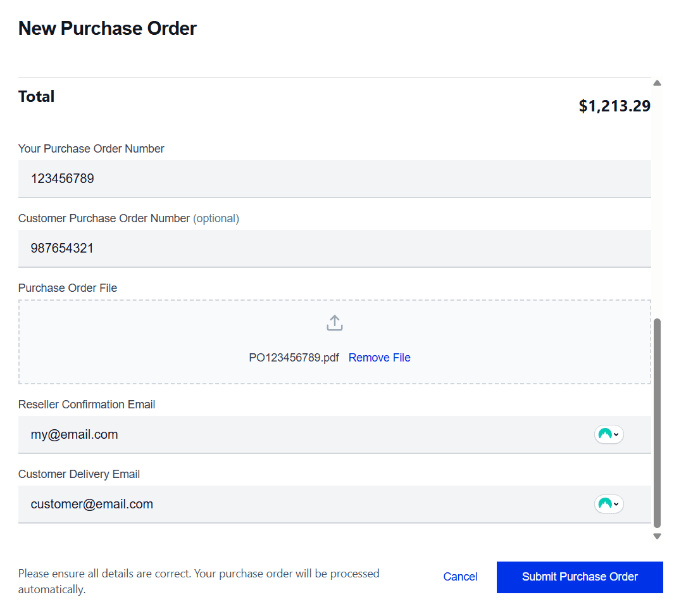686x616 pixels.
Task: Click the vertical scrollbar thumb
Action: 657,422
